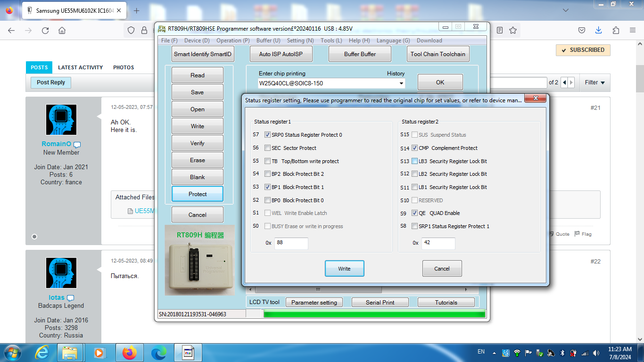Open the Bluetooth tray icon
This screenshot has height=362, width=644.
[562, 353]
